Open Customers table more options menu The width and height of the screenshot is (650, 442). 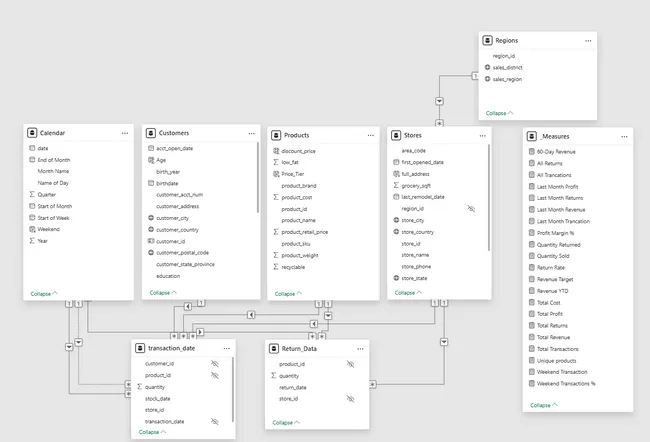click(252, 133)
